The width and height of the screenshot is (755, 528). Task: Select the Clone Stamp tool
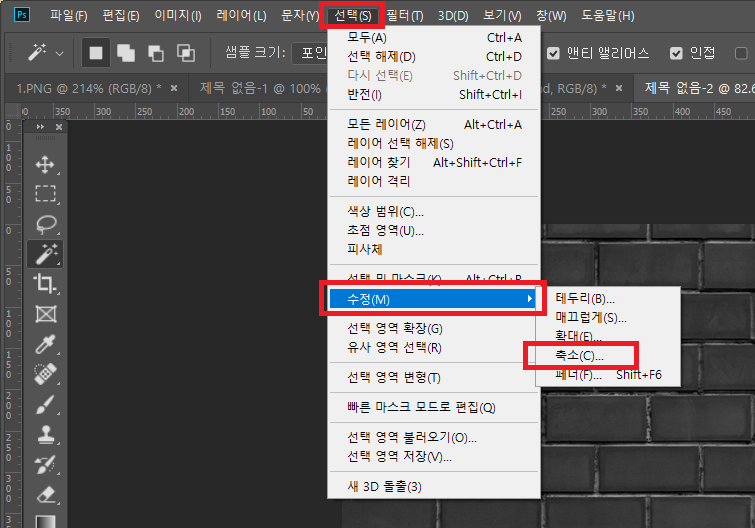pos(45,435)
